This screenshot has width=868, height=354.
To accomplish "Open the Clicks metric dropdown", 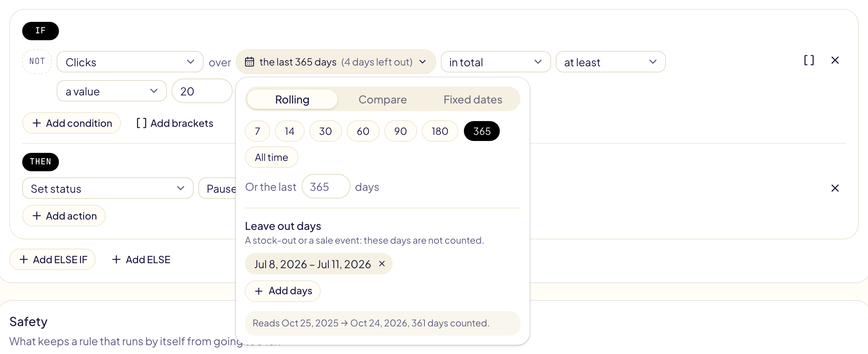I will [130, 62].
